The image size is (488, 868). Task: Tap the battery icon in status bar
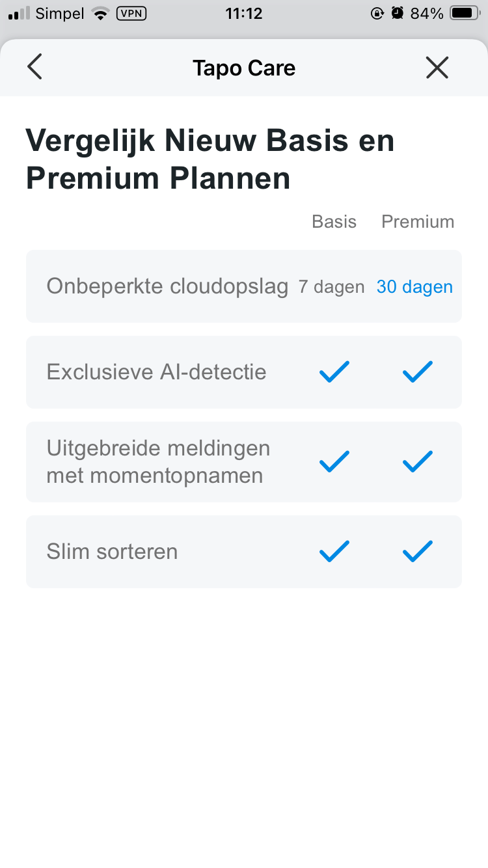[x=465, y=14]
